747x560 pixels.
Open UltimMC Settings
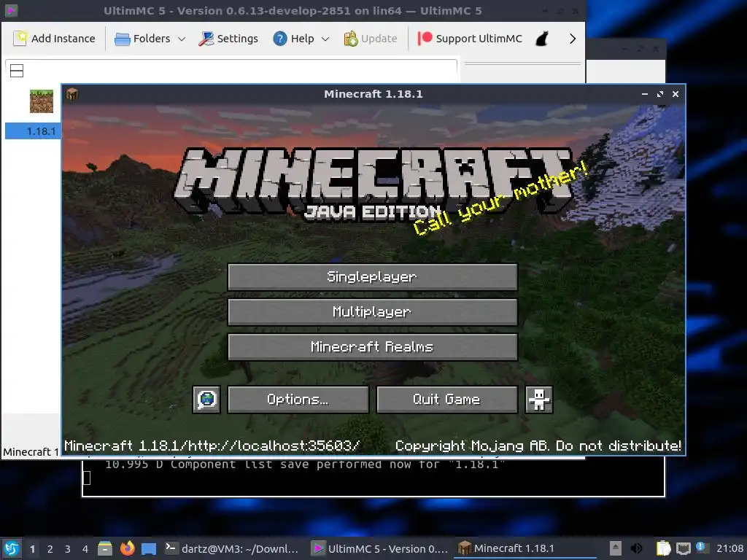pyautogui.click(x=228, y=39)
